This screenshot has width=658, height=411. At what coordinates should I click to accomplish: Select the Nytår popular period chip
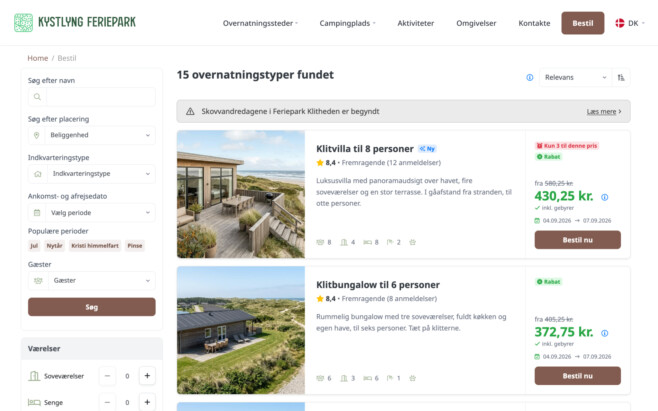point(55,246)
